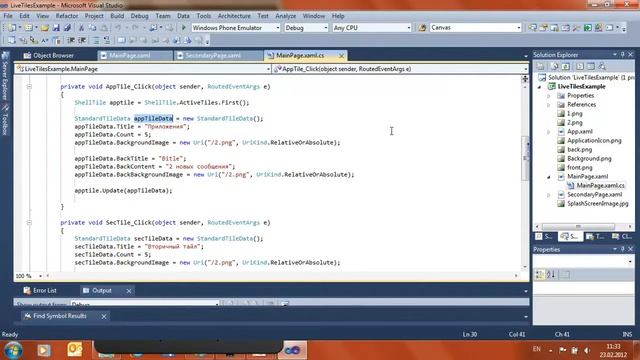Open the Architecture menu
Image resolution: width=640 pixels, height=360 pixels.
234,16
